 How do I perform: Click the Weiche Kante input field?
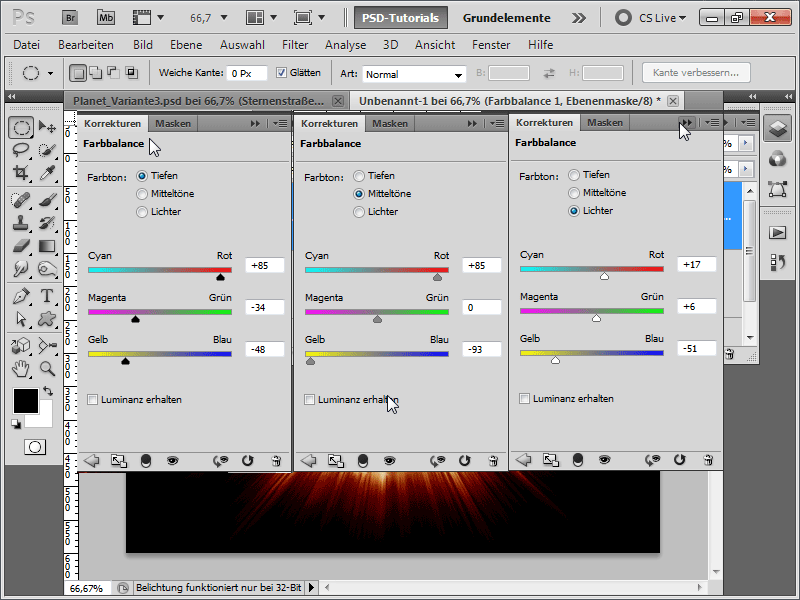coord(246,73)
